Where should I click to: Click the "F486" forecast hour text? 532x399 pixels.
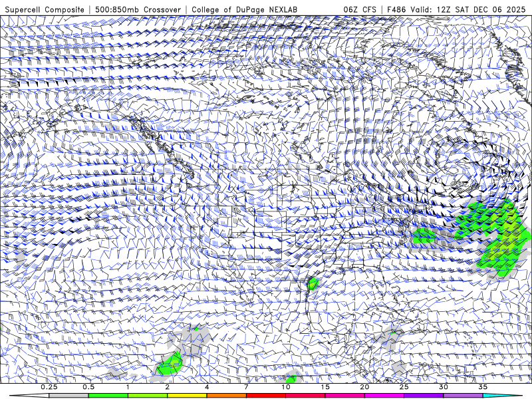coord(396,9)
